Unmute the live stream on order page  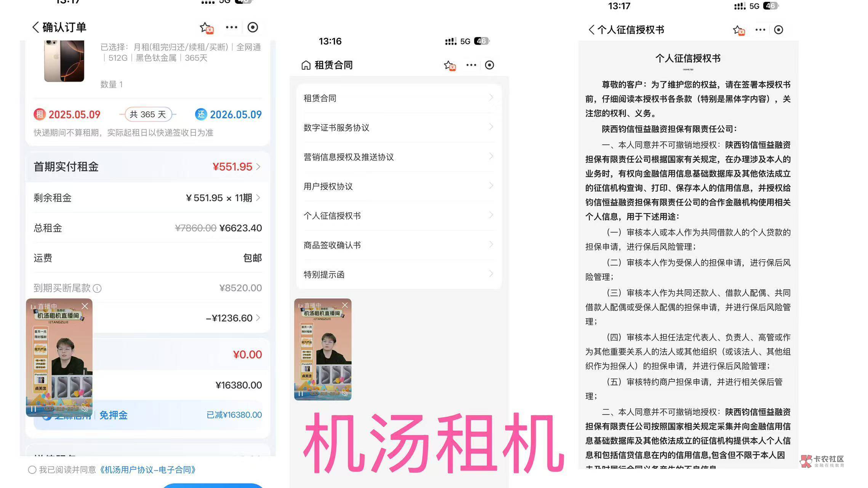tap(85, 409)
